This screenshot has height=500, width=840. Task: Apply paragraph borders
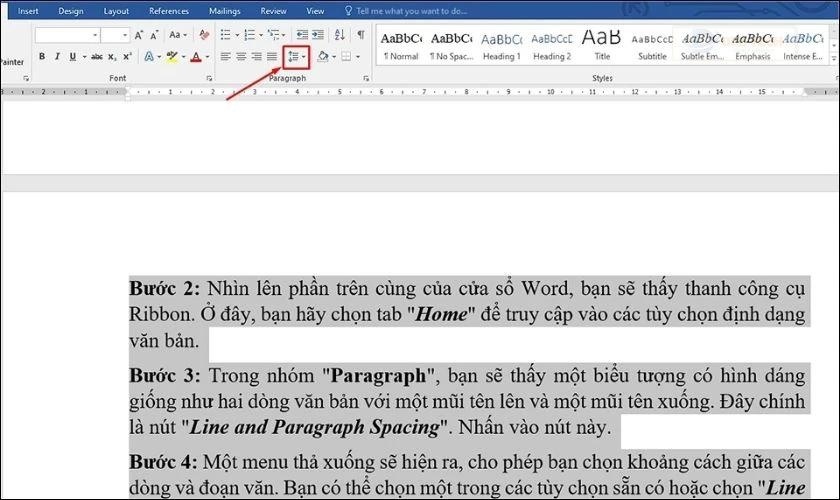pyautogui.click(x=347, y=56)
